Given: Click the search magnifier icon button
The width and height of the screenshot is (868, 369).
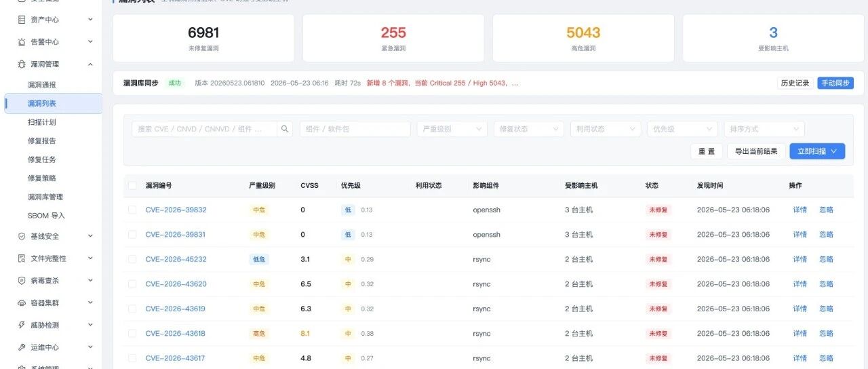Looking at the screenshot, I should click(285, 129).
